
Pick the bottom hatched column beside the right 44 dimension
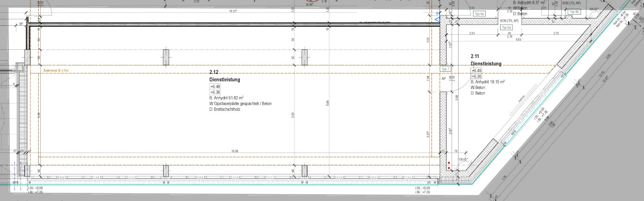[x=305, y=171]
